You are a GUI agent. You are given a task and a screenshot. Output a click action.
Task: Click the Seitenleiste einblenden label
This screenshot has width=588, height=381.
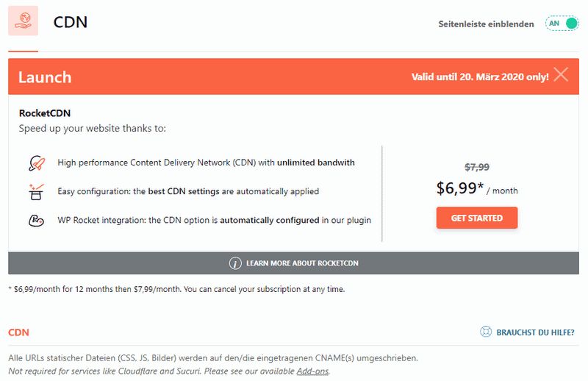[x=486, y=24]
